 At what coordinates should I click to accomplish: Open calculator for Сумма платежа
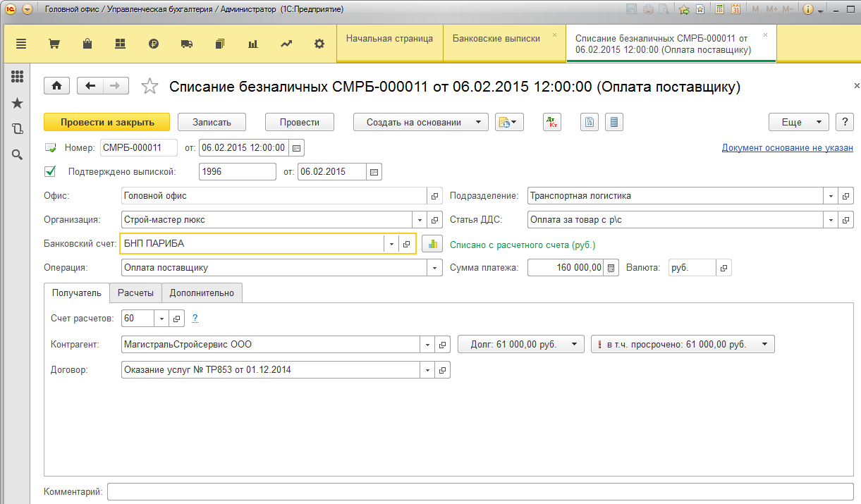612,268
